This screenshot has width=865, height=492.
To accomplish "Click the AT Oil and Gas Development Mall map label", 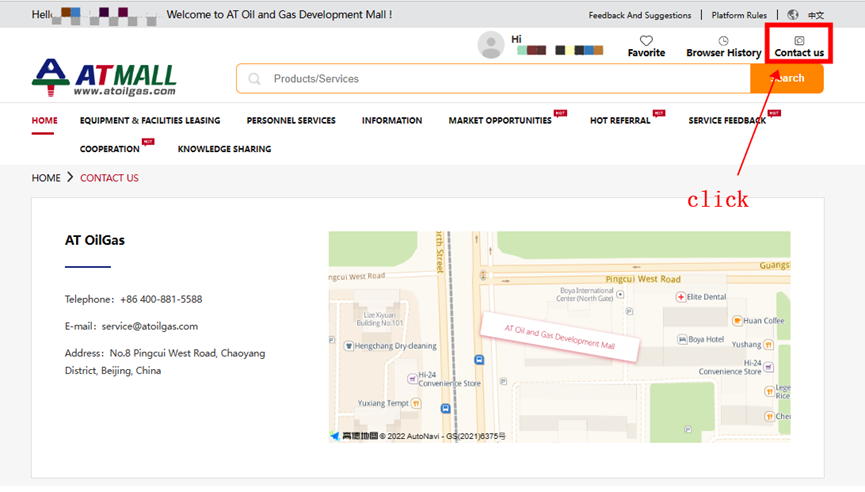I will 559,337.
